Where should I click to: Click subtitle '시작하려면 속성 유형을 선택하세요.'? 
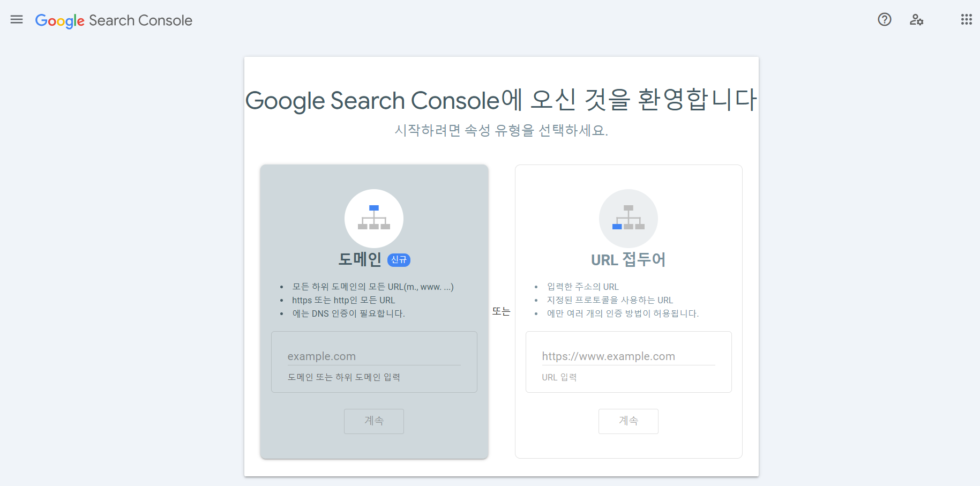click(x=502, y=130)
